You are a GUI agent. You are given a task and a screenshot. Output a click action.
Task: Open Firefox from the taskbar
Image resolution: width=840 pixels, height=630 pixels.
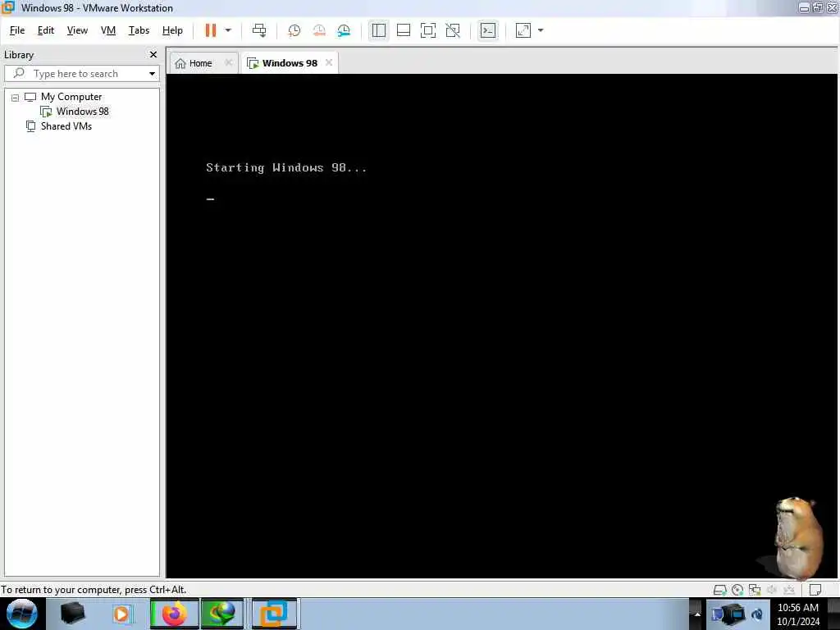pos(174,614)
